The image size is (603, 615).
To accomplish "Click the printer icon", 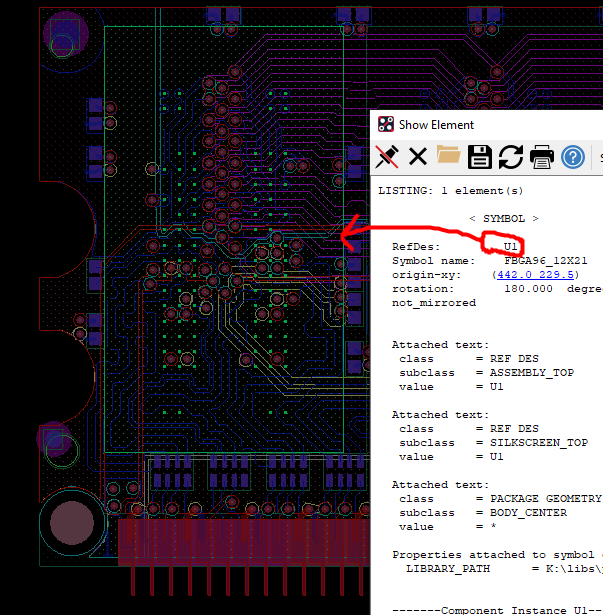I will coord(542,157).
